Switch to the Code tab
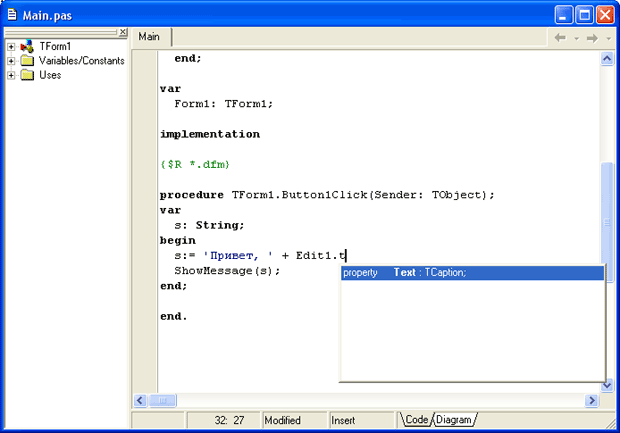Image resolution: width=620 pixels, height=433 pixels. click(x=416, y=420)
